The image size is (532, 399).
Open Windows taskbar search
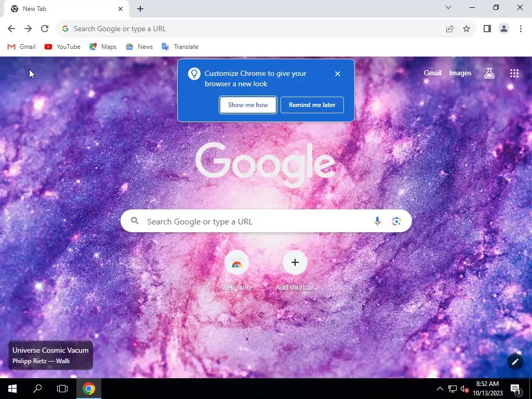coord(37,389)
